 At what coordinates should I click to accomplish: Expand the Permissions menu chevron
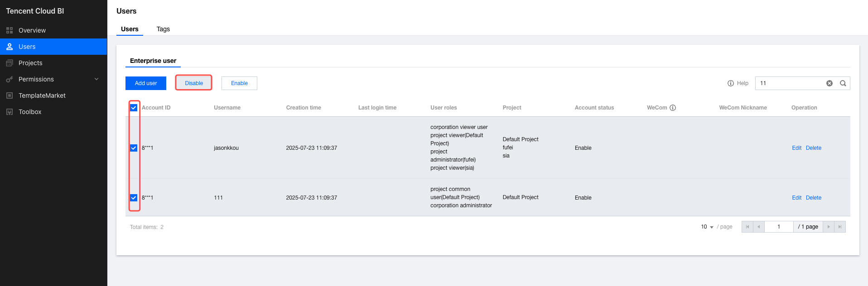pos(96,79)
